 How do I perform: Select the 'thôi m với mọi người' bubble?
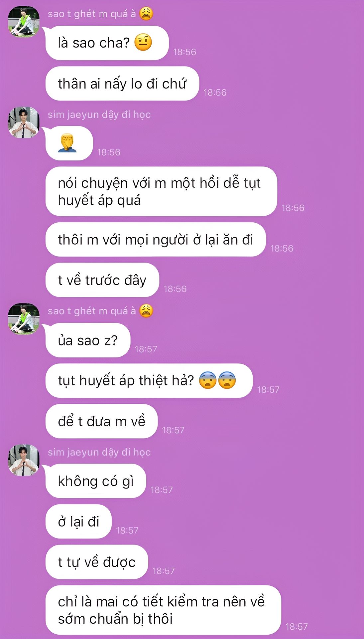pyautogui.click(x=156, y=240)
